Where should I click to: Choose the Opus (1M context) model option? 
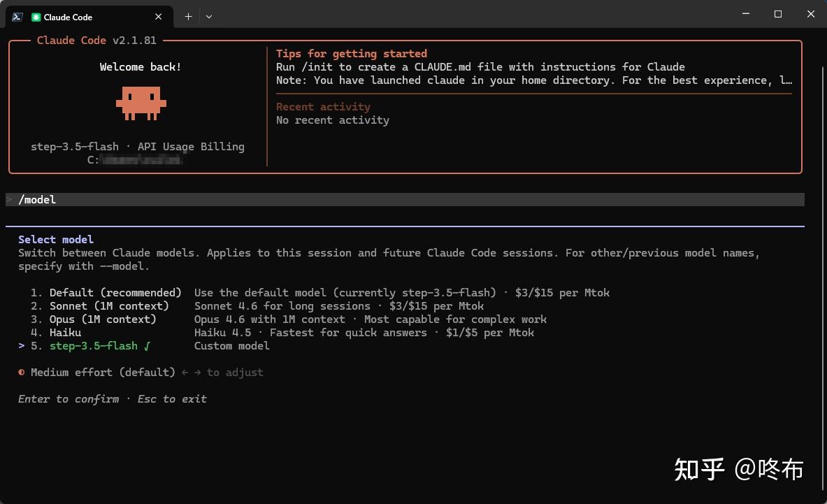[x=103, y=319]
